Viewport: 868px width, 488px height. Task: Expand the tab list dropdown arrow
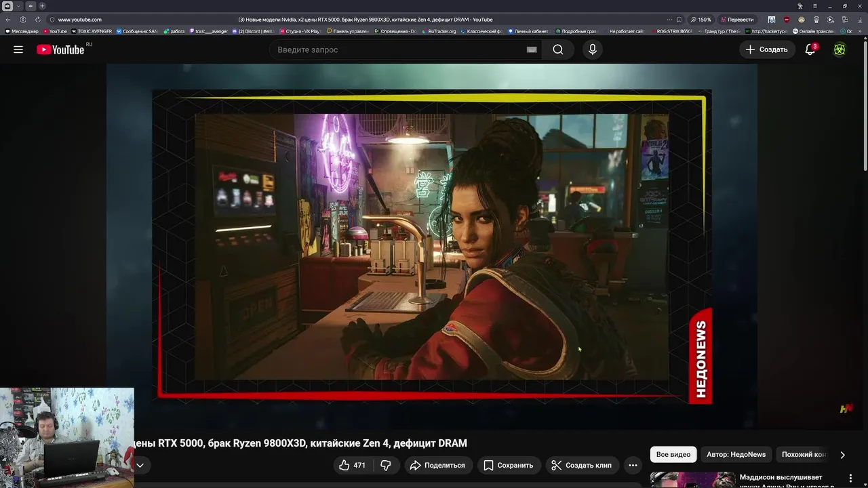18,6
